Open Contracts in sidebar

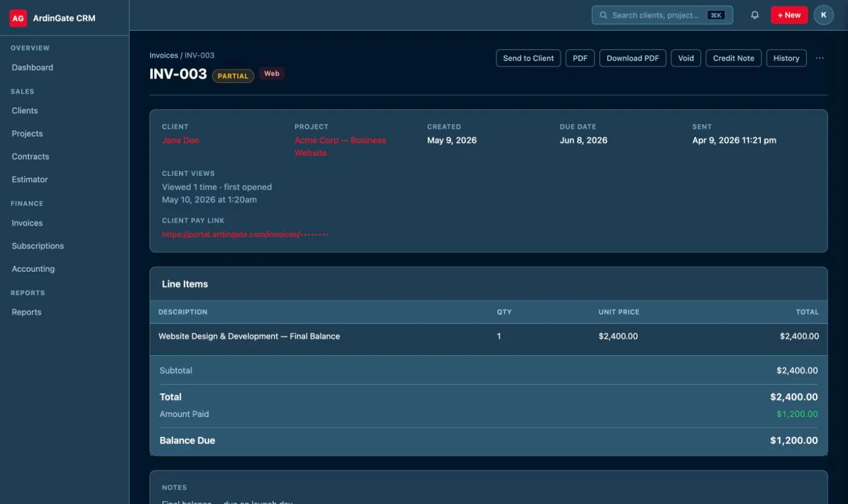pyautogui.click(x=30, y=156)
